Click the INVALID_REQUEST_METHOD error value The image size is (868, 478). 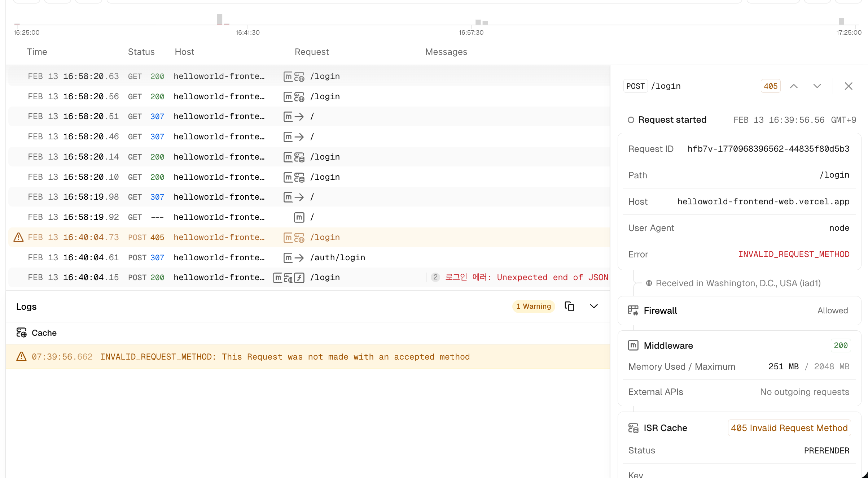(793, 254)
